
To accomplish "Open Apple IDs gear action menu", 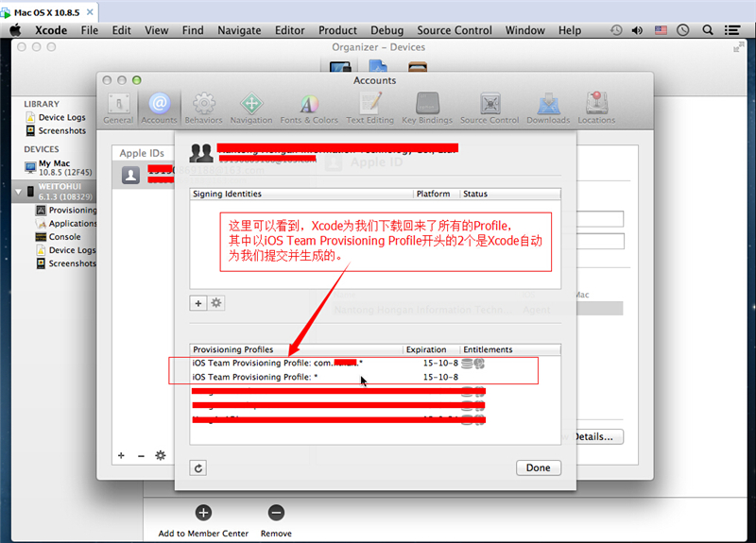I will pyautogui.click(x=161, y=455).
